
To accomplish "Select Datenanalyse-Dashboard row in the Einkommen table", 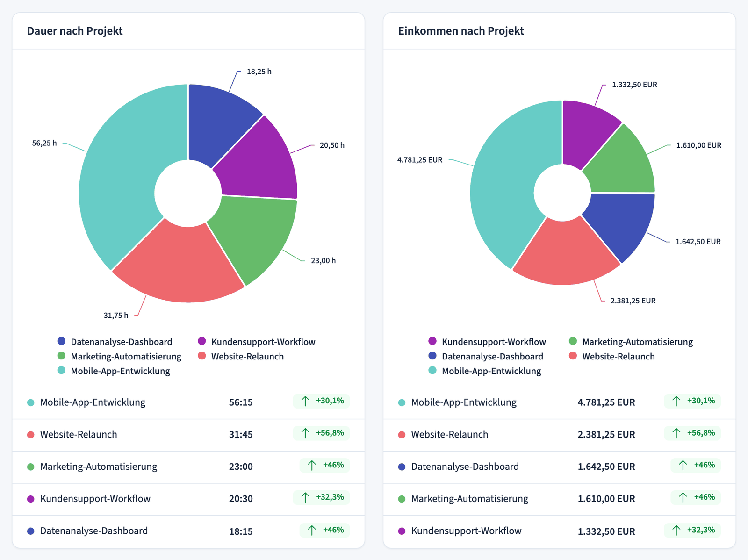I will point(560,467).
